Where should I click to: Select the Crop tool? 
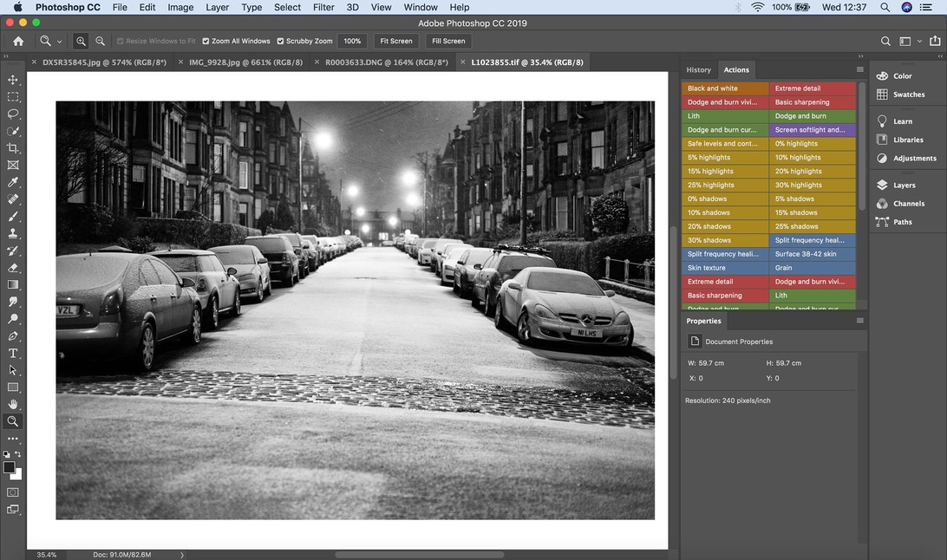click(13, 148)
